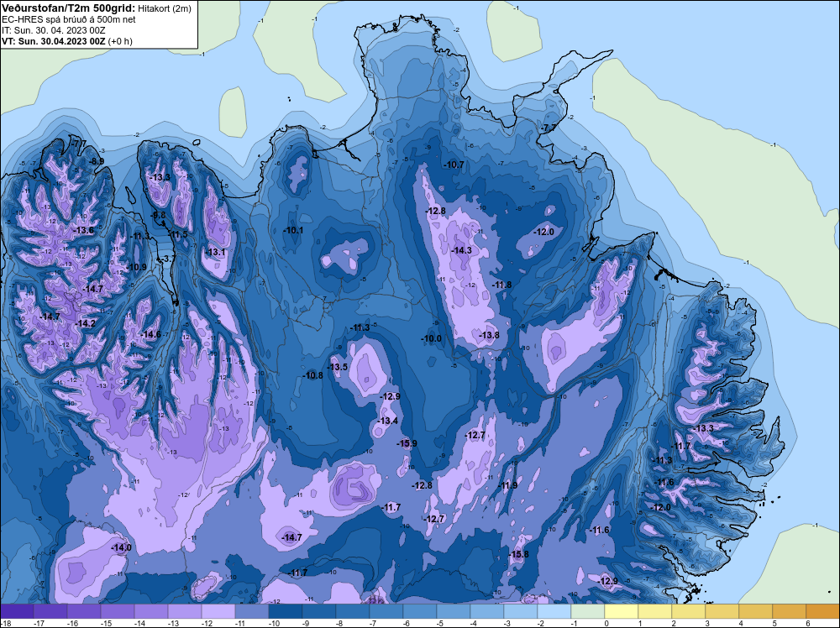Click the -10.9 temperature value on the map

137,267
